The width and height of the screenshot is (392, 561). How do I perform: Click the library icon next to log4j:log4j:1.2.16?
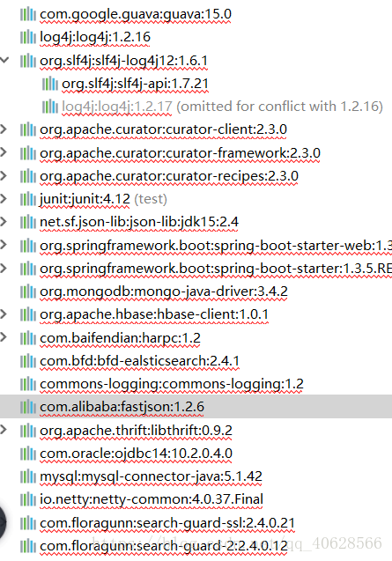[x=28, y=37]
